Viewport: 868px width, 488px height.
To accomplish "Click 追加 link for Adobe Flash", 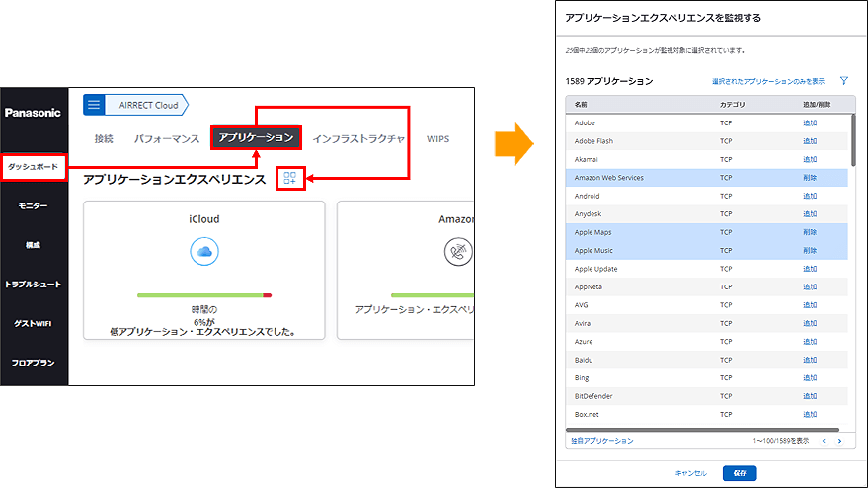I will [x=810, y=141].
